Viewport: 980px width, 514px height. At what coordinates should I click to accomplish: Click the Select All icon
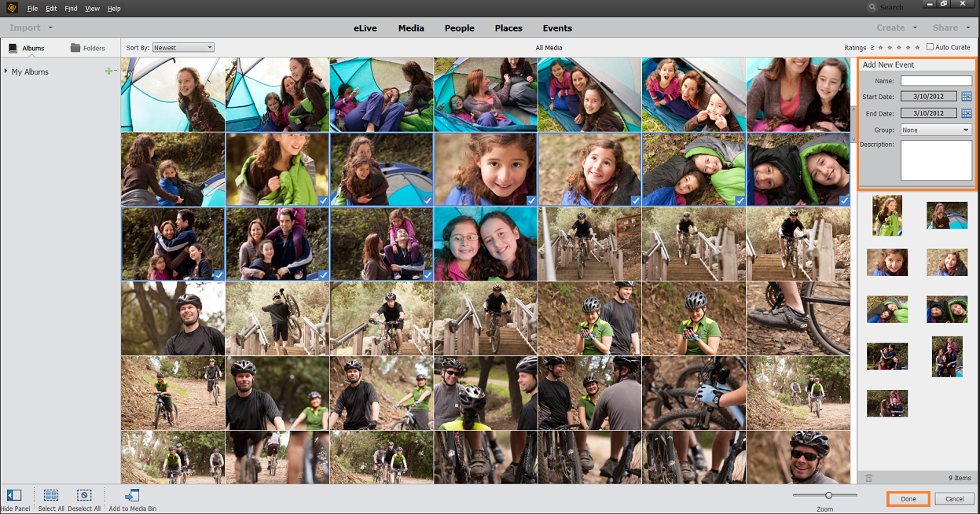click(51, 495)
